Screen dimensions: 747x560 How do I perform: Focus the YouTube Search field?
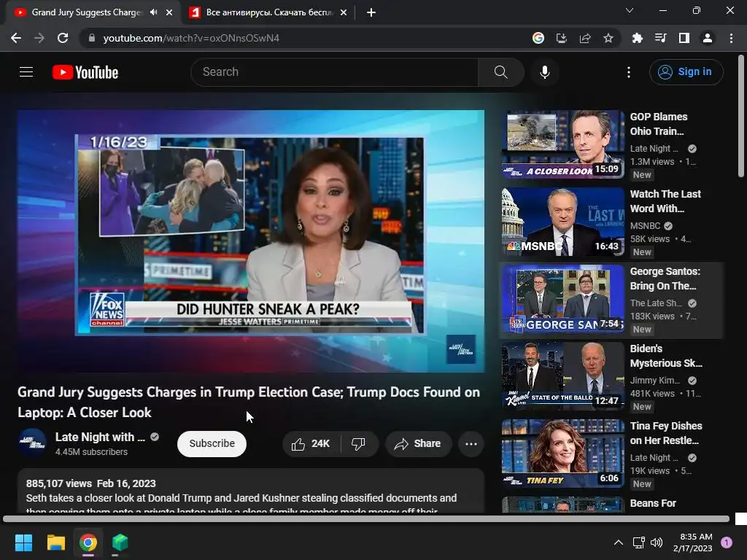coord(334,72)
